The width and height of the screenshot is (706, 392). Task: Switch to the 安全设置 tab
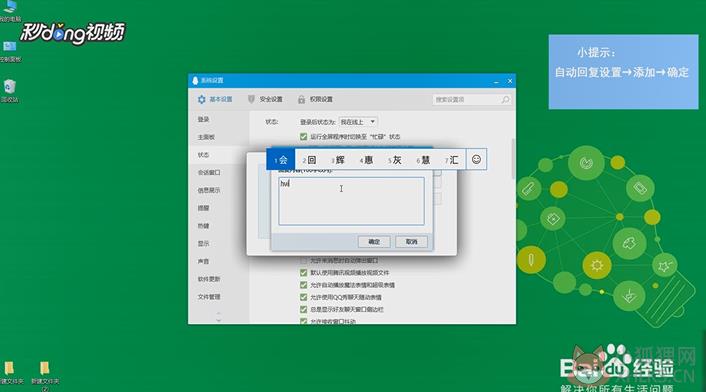pyautogui.click(x=265, y=99)
